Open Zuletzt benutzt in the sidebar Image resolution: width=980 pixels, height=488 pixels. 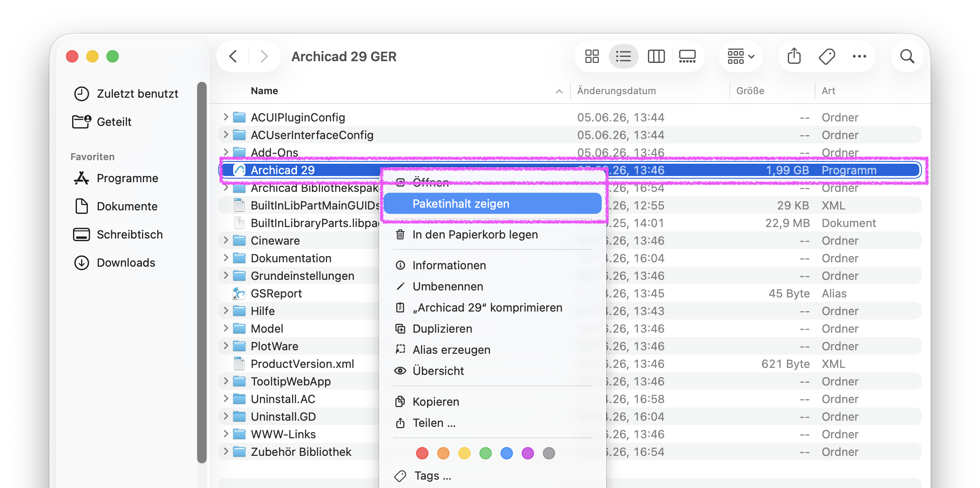pos(126,94)
